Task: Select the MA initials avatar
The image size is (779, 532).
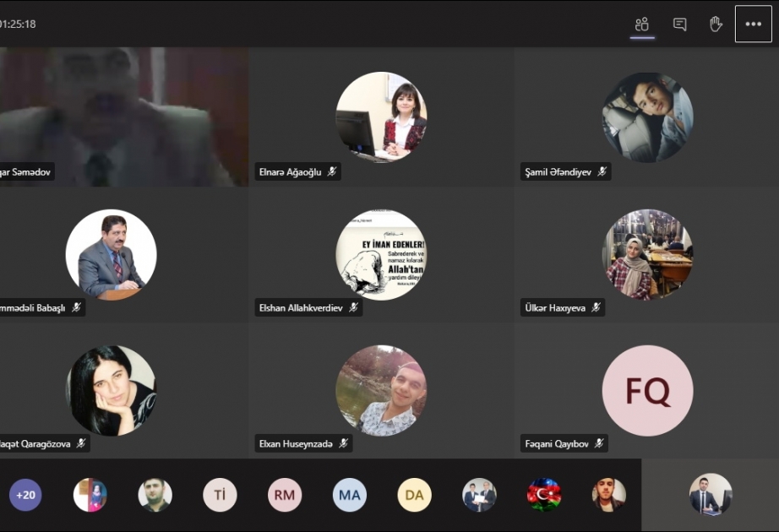Action: [350, 495]
